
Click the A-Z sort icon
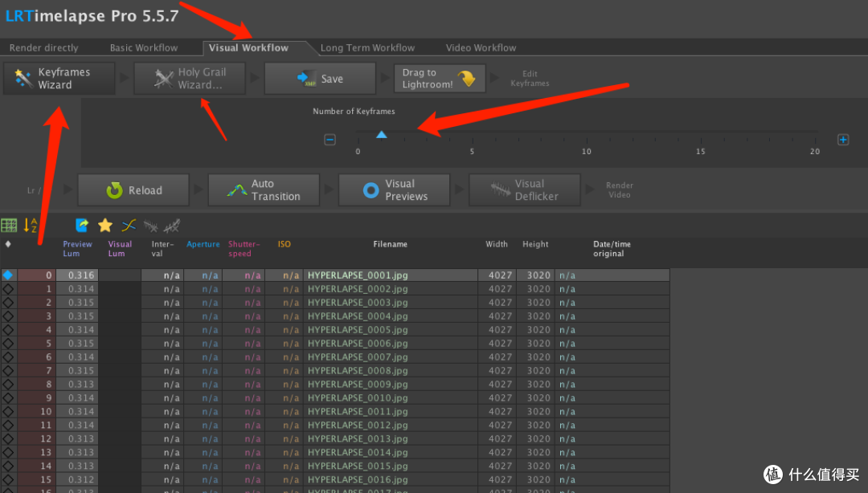pos(31,225)
